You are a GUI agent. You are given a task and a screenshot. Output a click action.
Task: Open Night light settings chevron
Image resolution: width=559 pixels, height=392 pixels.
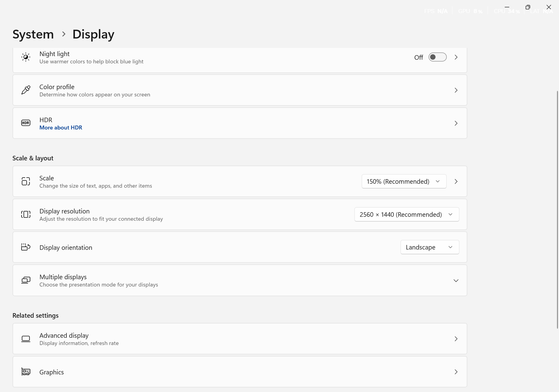pos(456,57)
